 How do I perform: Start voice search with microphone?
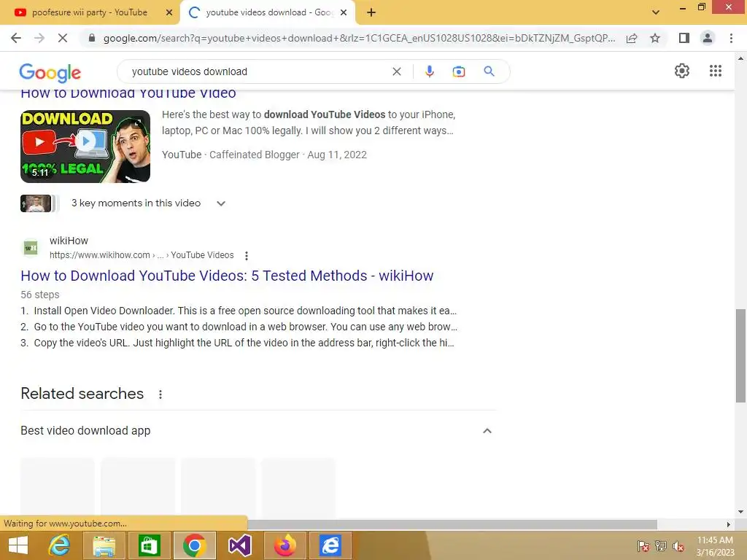[x=429, y=71]
